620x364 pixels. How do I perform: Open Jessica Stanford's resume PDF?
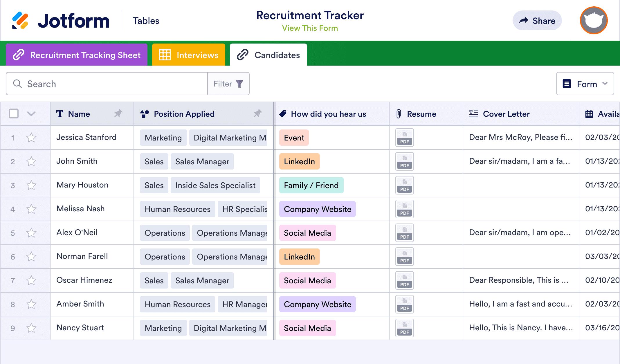[404, 138]
